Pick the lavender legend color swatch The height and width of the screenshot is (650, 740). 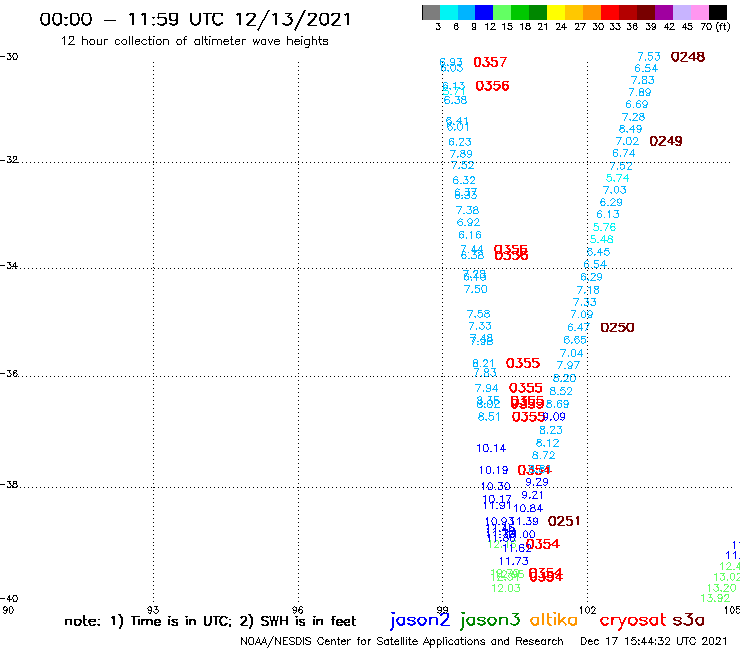pos(681,12)
